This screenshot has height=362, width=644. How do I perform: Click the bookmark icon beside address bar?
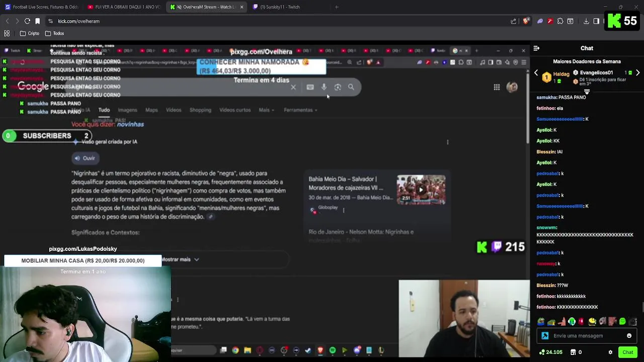click(37, 21)
